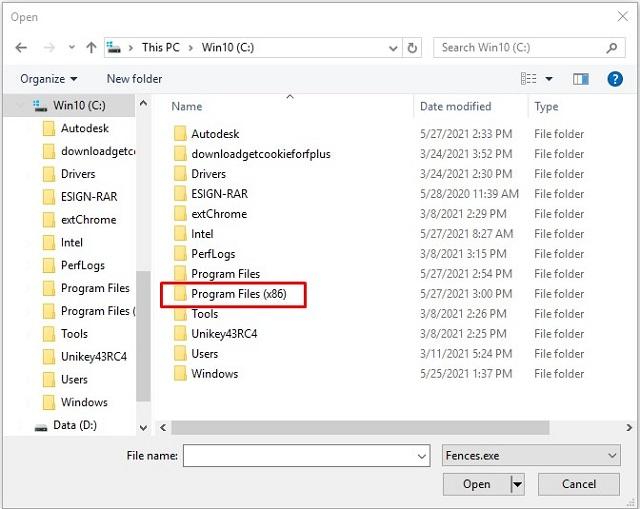Select Unikey43RC4 in the navigation tree

(94, 357)
